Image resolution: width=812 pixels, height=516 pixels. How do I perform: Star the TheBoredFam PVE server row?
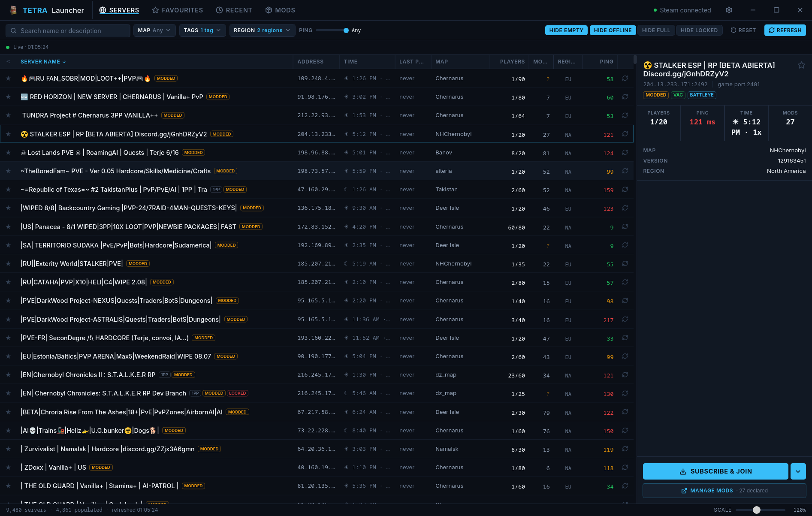tap(8, 171)
